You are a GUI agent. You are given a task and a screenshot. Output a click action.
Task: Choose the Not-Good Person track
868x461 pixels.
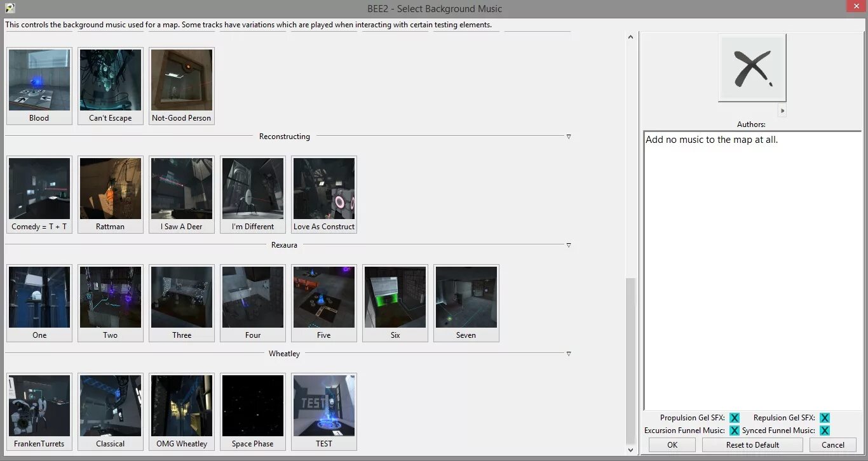[182, 86]
